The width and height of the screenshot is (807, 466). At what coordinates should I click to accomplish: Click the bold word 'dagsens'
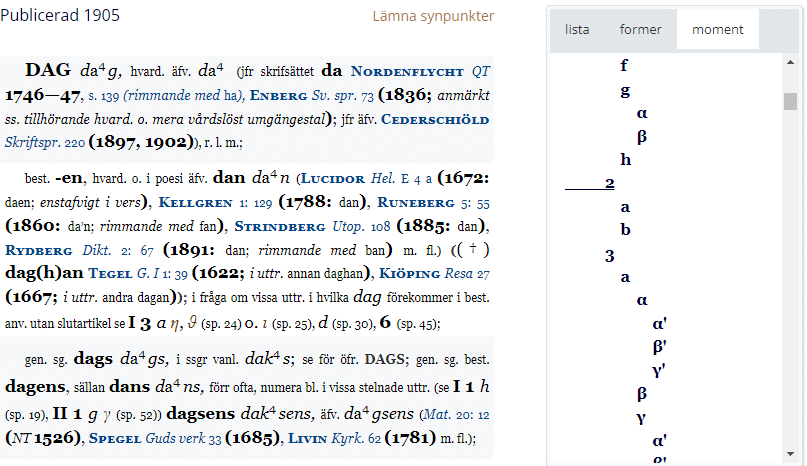pos(201,413)
